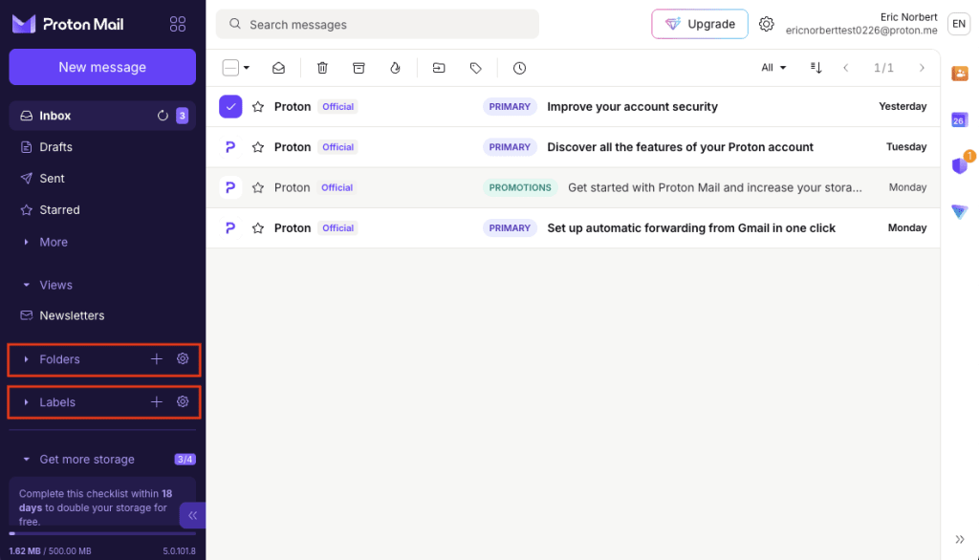Image resolution: width=979 pixels, height=560 pixels.
Task: Collapse the right side panel with the double chevron
Action: (960, 539)
